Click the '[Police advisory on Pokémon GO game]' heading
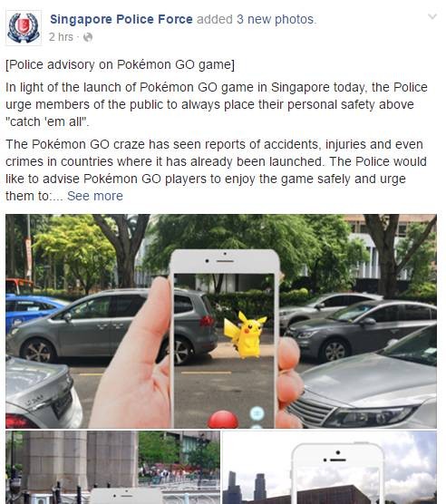 pyautogui.click(x=121, y=64)
